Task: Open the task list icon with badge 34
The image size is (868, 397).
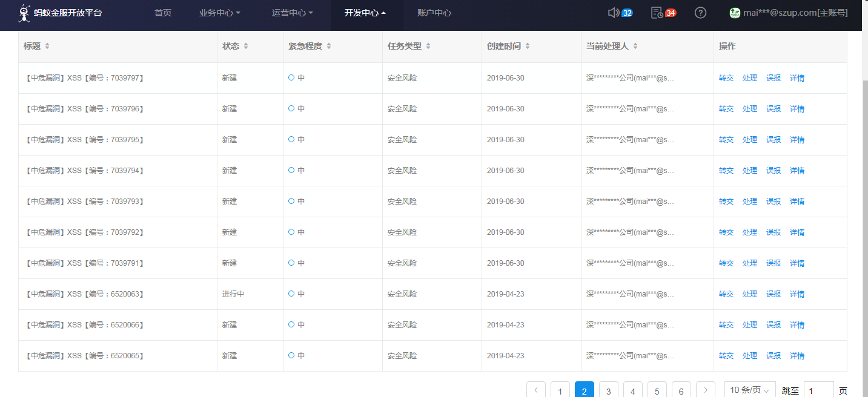Action: tap(657, 13)
